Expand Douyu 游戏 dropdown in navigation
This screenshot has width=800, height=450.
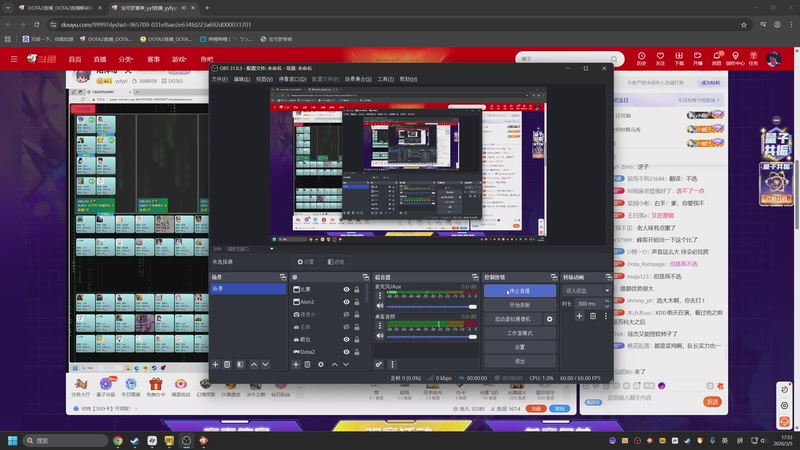click(179, 59)
